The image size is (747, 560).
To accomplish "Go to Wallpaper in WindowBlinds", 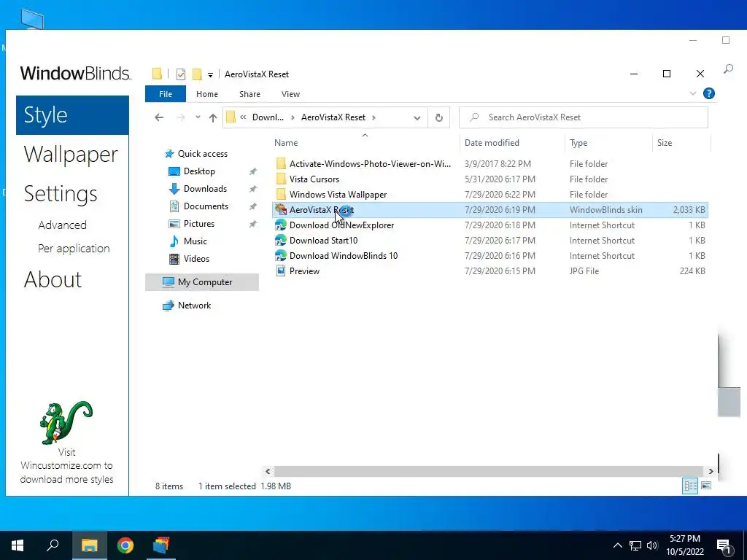I will 71,155.
